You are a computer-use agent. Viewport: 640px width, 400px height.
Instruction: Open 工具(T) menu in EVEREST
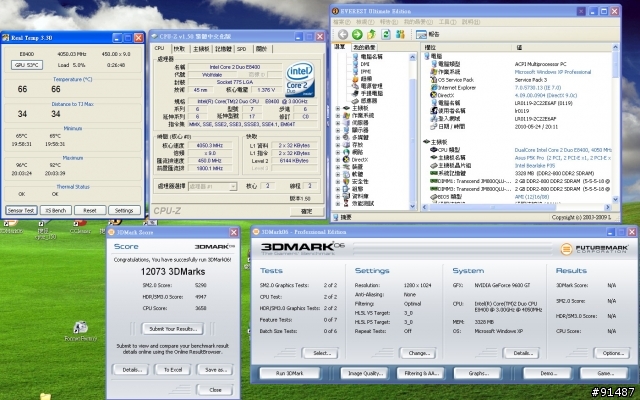tap(447, 22)
